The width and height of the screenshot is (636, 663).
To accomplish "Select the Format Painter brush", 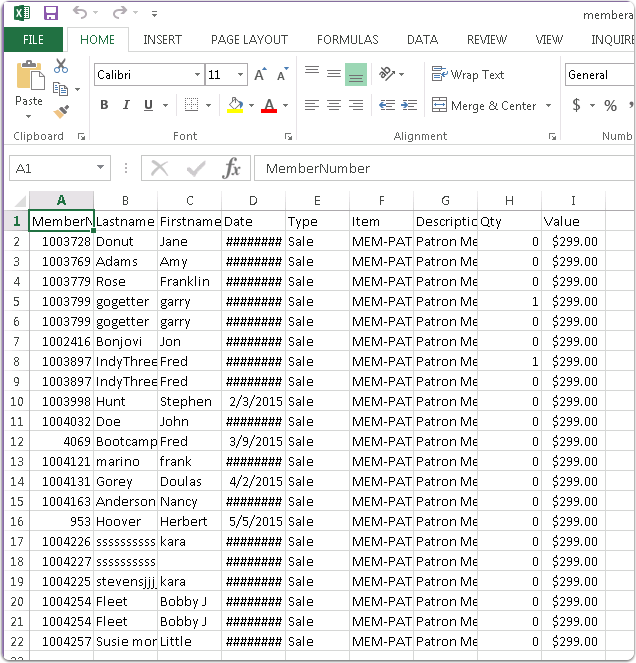I will 61,112.
